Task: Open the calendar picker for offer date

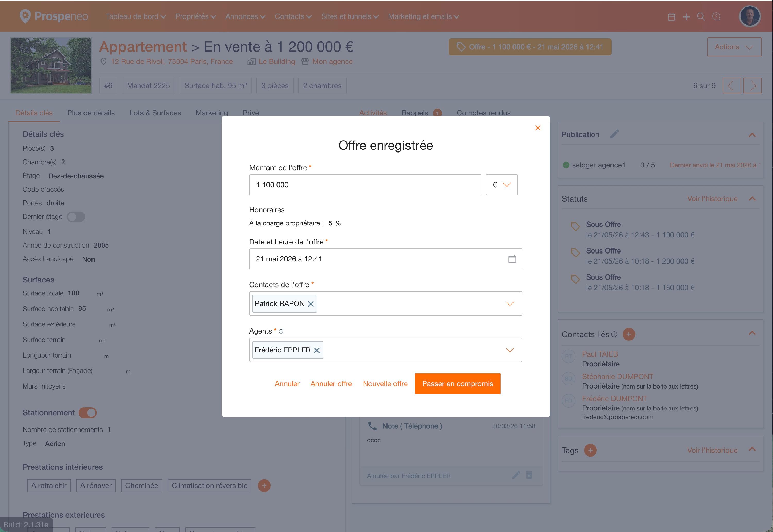Action: click(512, 259)
